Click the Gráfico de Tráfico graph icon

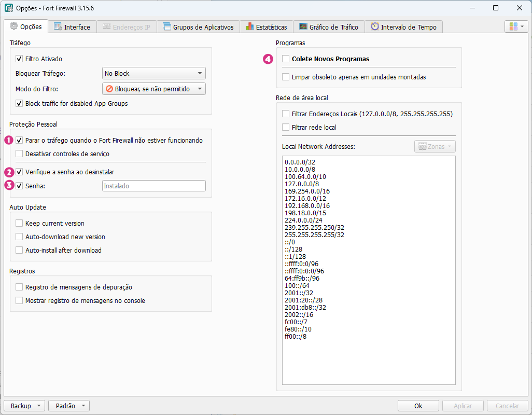[x=303, y=26]
